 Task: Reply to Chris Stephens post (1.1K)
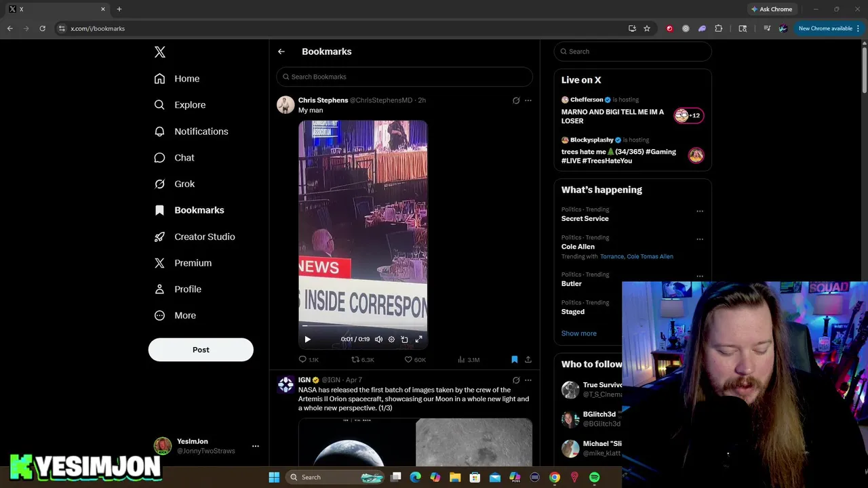point(309,360)
